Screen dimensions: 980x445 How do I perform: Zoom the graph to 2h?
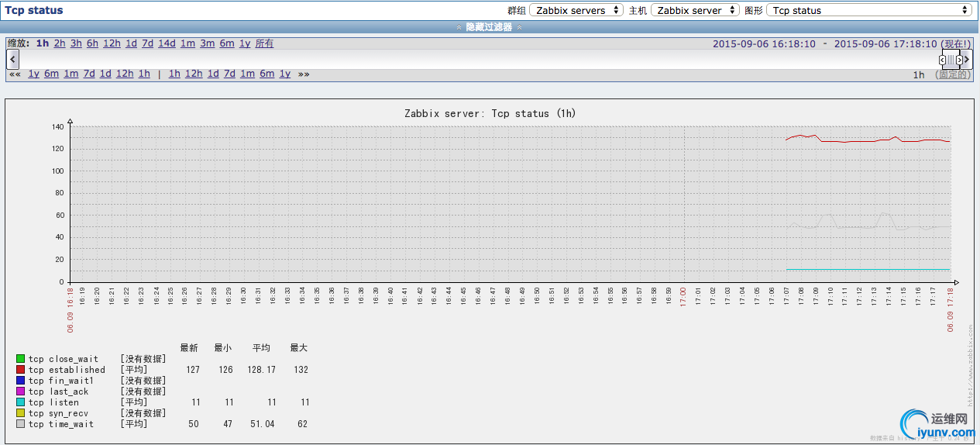coord(60,43)
